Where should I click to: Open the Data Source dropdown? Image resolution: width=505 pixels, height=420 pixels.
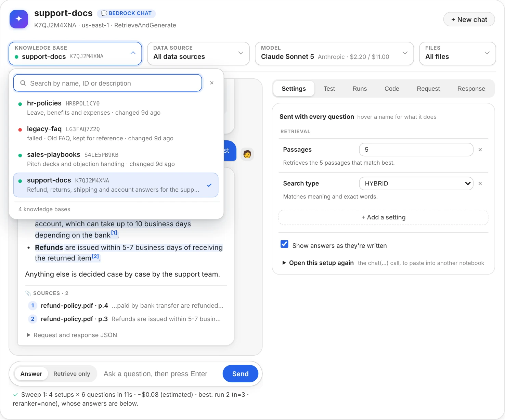point(198,53)
